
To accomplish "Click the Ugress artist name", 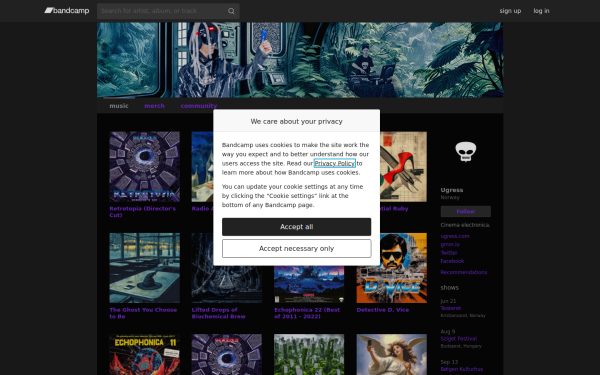I will point(452,190).
